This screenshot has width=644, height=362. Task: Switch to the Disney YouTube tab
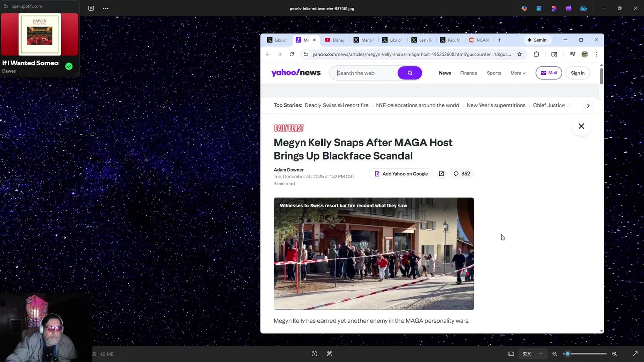click(x=335, y=40)
